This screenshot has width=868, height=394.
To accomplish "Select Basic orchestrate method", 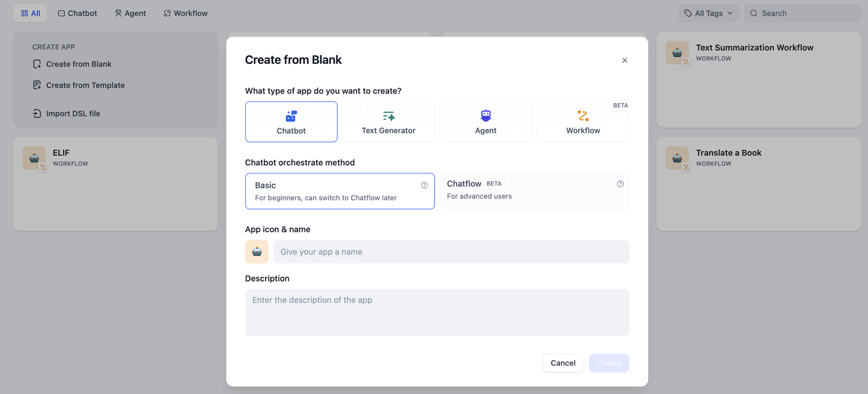I will tap(339, 191).
